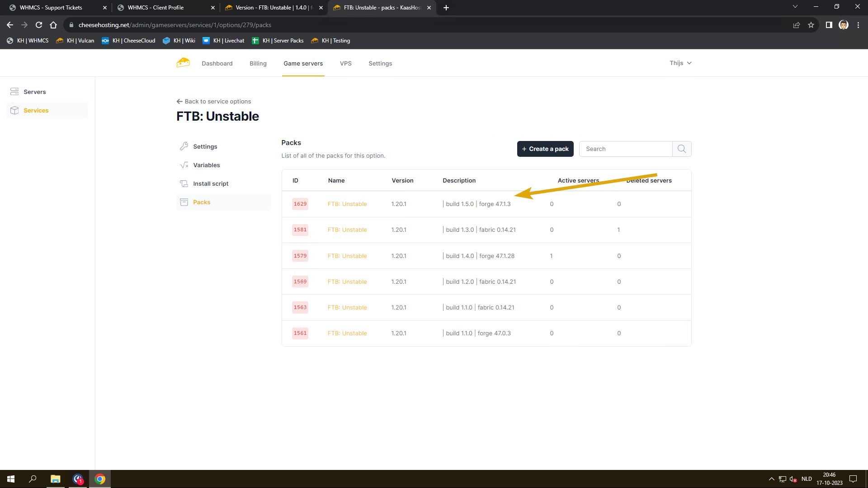This screenshot has height=488, width=868.
Task: Open Windows Start menu
Action: coord(11,479)
